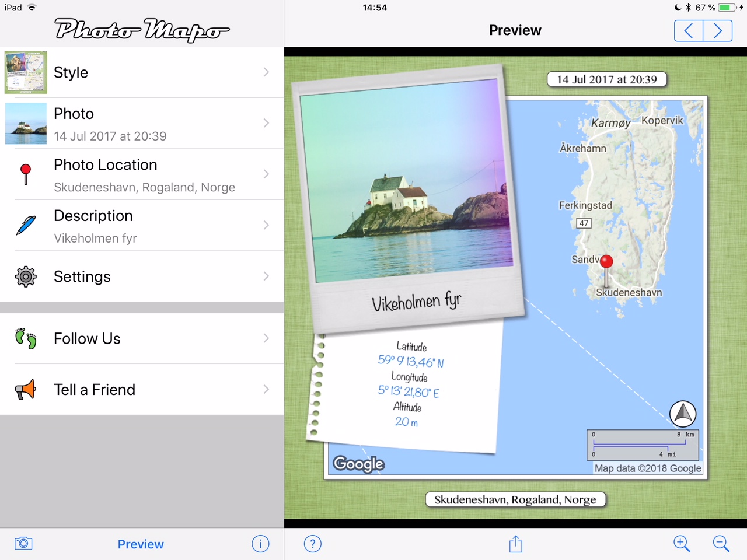Click Ferkingstad label on the map
This screenshot has width=747, height=560.
click(x=585, y=205)
